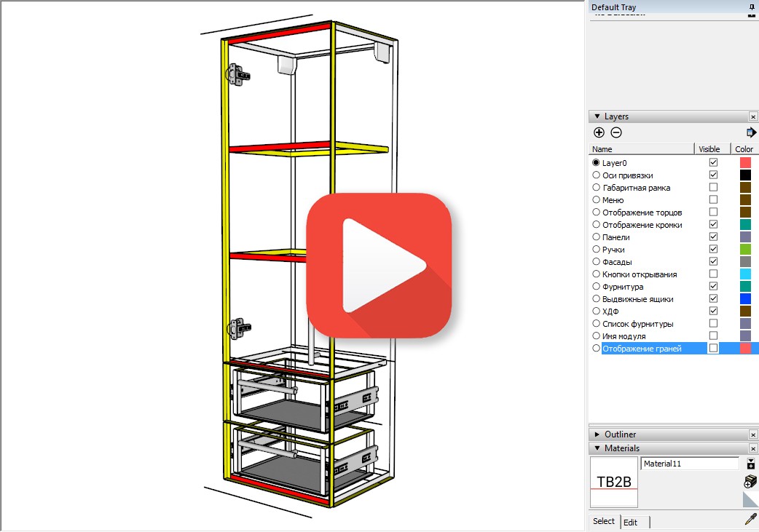Click the Create Material icon
The height and width of the screenshot is (532, 759).
click(750, 482)
